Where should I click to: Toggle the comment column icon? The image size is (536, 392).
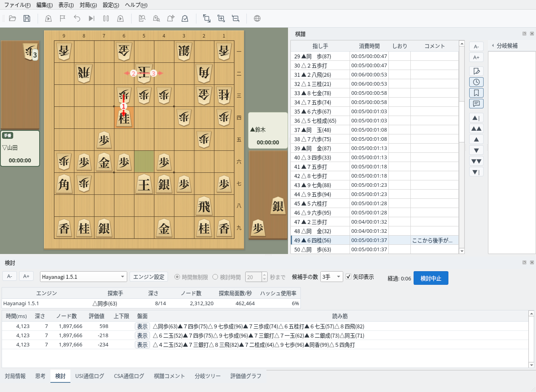coord(476,104)
